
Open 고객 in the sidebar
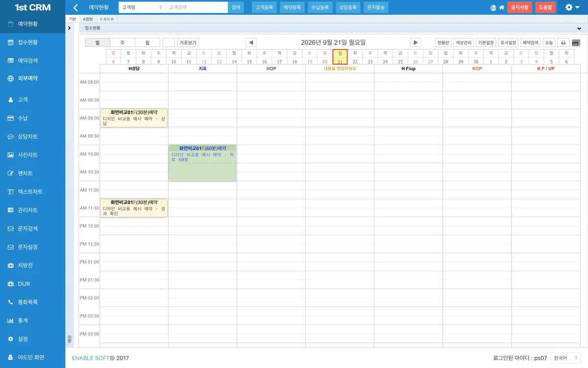(x=32, y=100)
